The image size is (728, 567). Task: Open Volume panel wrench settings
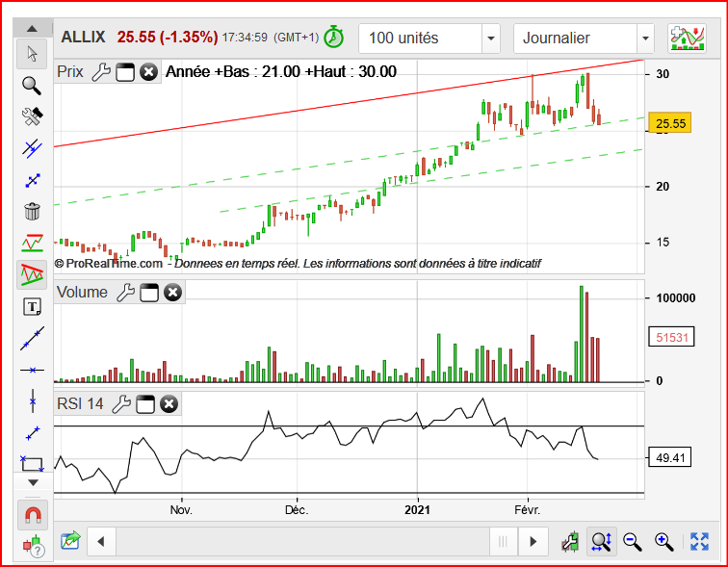point(125,293)
